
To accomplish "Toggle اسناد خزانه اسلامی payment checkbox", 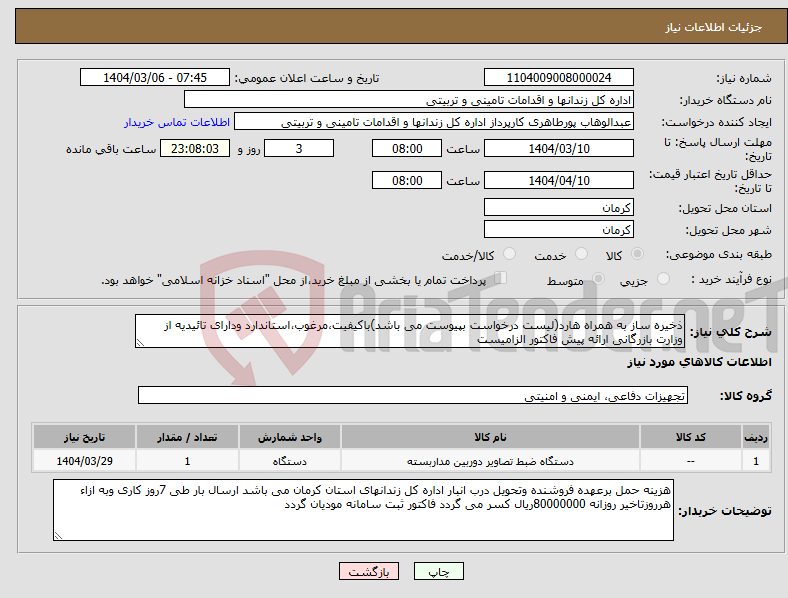I will pyautogui.click(x=500, y=278).
